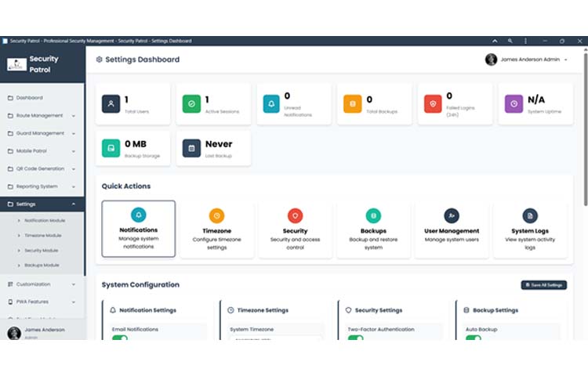This screenshot has width=588, height=376.
Task: Click the red Security shield icon
Action: (295, 215)
